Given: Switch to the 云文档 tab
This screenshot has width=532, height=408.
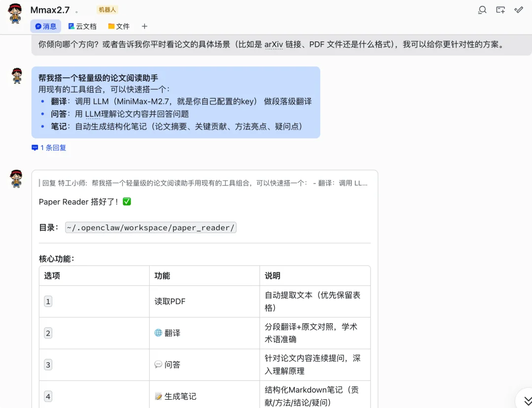Looking at the screenshot, I should tap(82, 26).
